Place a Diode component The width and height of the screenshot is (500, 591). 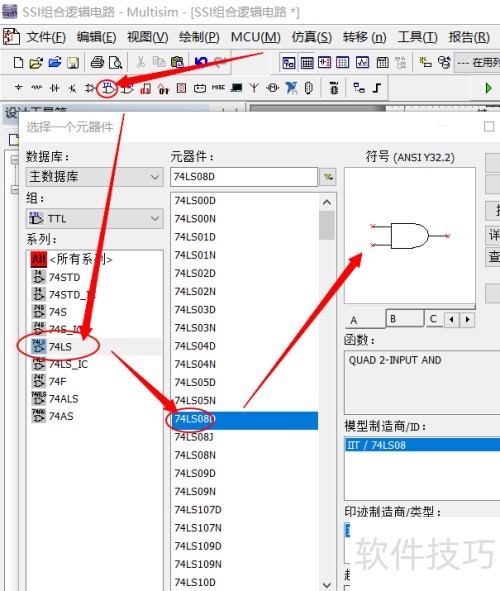[55, 88]
